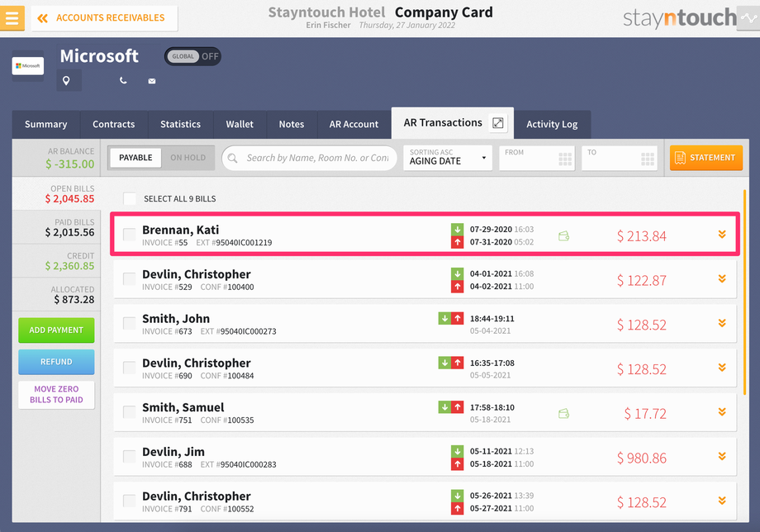This screenshot has width=760, height=532.
Task: Check the Brennan, Kati bill checkbox
Action: pyautogui.click(x=130, y=235)
